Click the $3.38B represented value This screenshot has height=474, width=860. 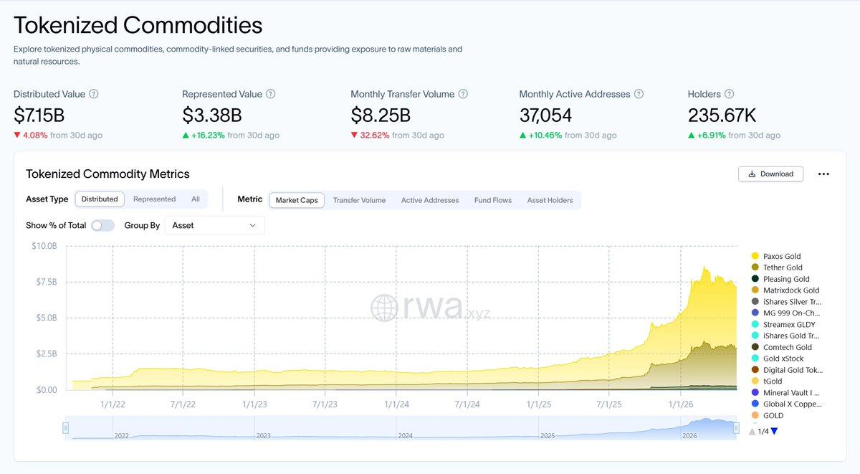[x=212, y=115]
